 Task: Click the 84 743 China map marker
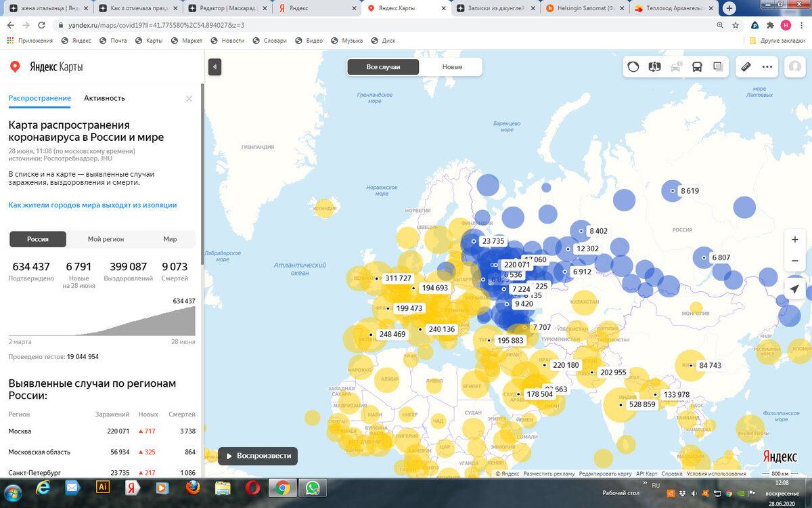coord(710,366)
